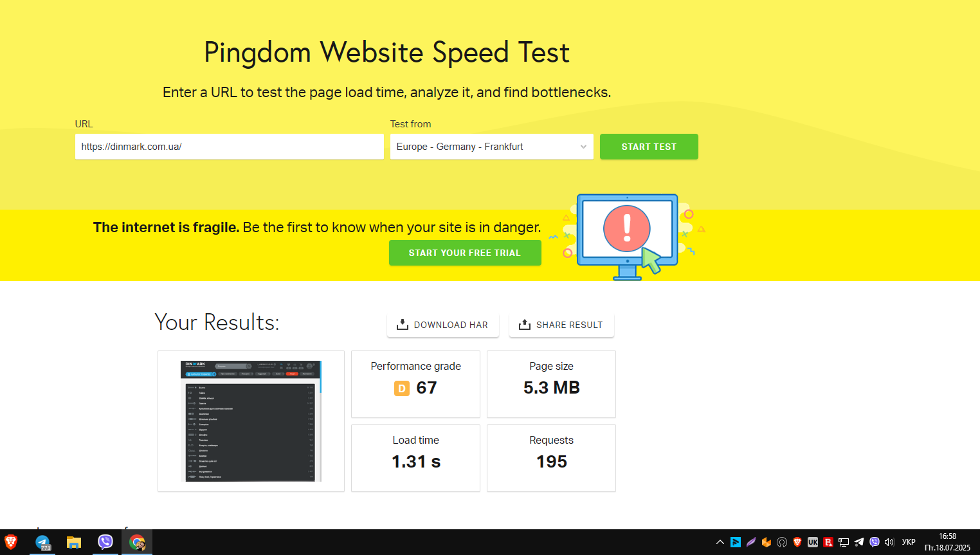This screenshot has height=555, width=980.
Task: Click the monitor alert illustration
Action: [628, 237]
